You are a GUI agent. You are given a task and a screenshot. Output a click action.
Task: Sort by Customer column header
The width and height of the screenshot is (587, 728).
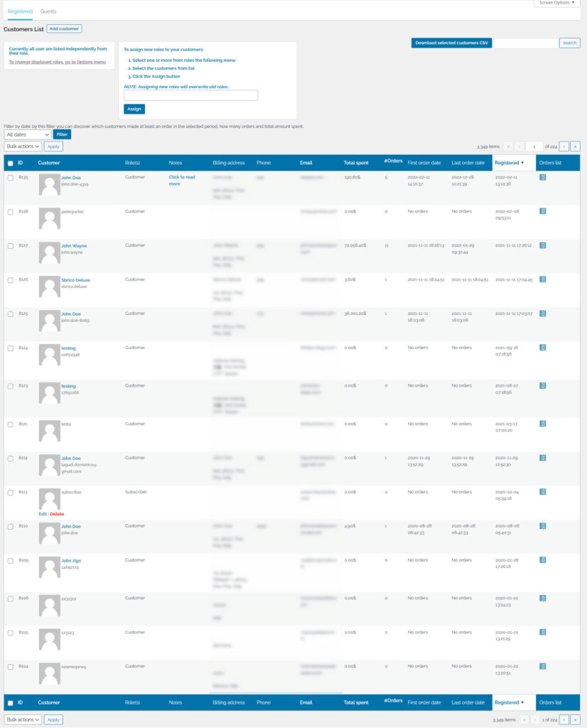[49, 163]
